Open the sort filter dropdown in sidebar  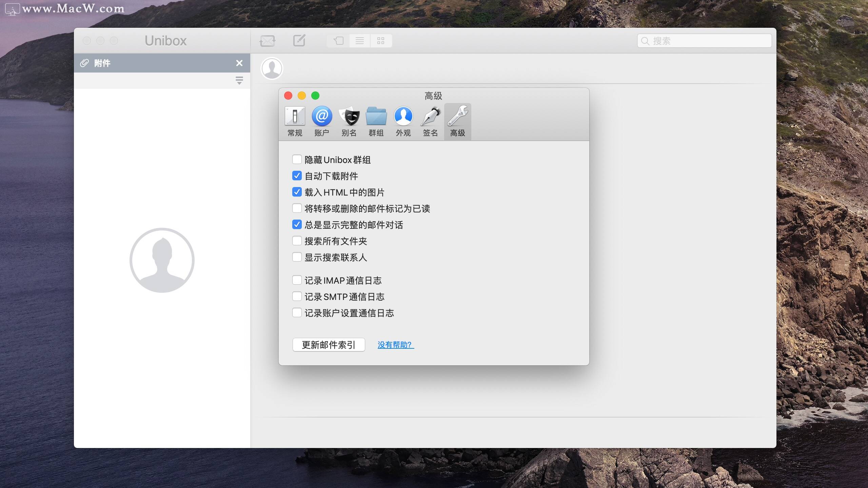pyautogui.click(x=239, y=81)
